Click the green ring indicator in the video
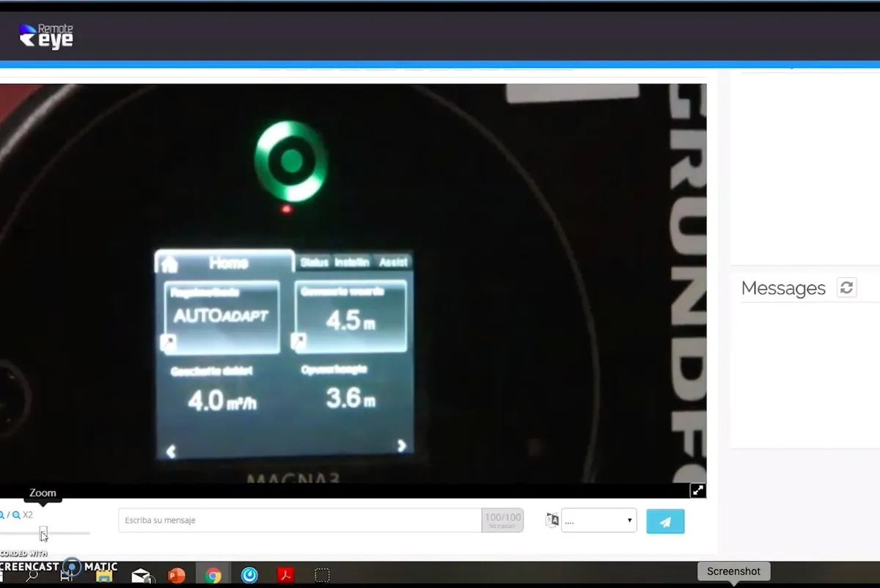The height and width of the screenshot is (588, 880). click(290, 161)
